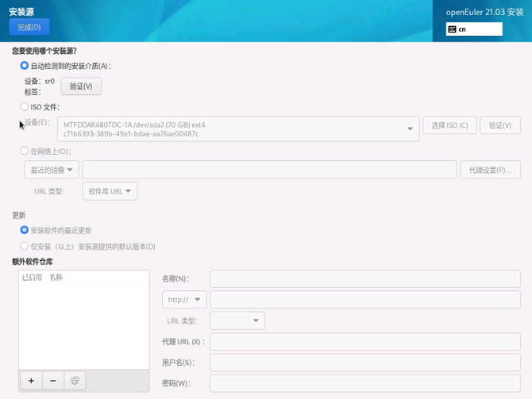This screenshot has height=399, width=532.
Task: Expand the device selection combo box
Action: (238, 129)
